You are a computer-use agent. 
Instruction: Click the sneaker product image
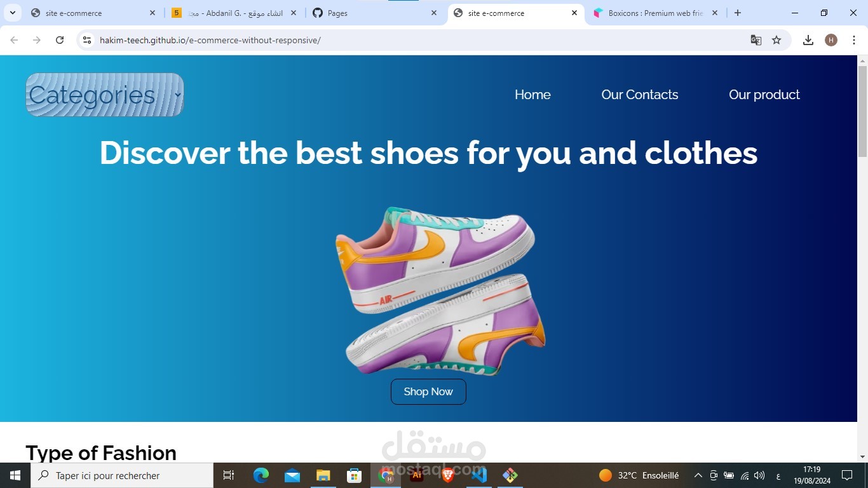tap(441, 291)
